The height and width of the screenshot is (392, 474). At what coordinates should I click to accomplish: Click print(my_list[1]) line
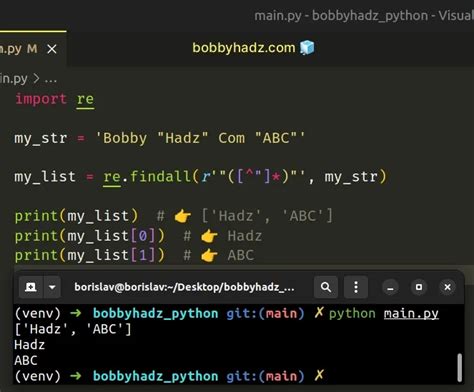tap(89, 255)
